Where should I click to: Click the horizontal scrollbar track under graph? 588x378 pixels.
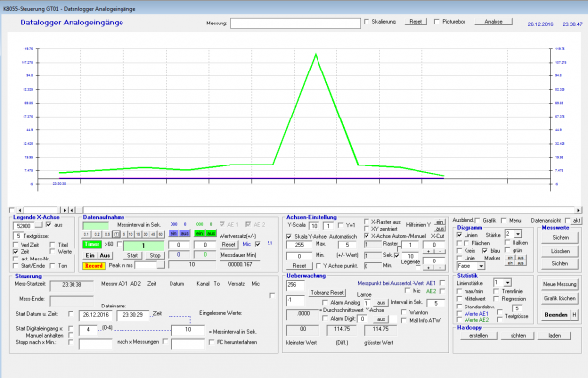click(x=329, y=210)
